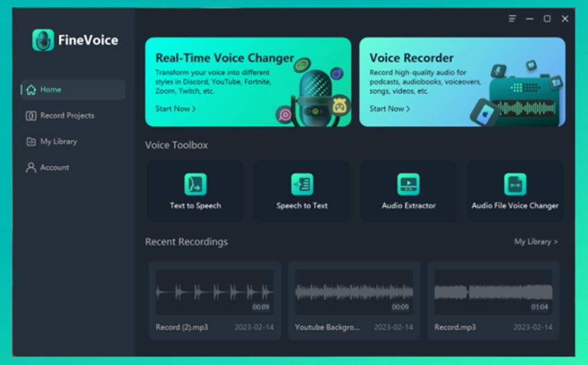Click the Account person icon
Image resolution: width=588 pixels, height=365 pixels.
31,168
